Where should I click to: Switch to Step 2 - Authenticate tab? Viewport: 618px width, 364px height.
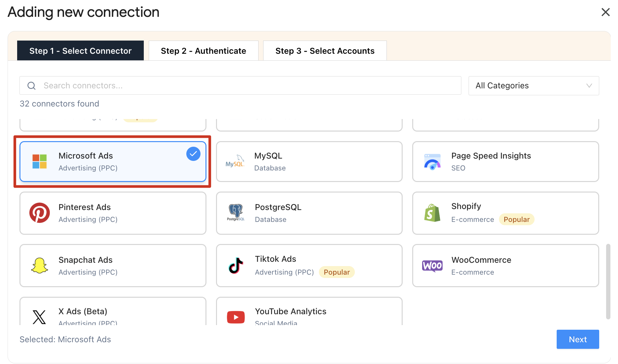[203, 51]
